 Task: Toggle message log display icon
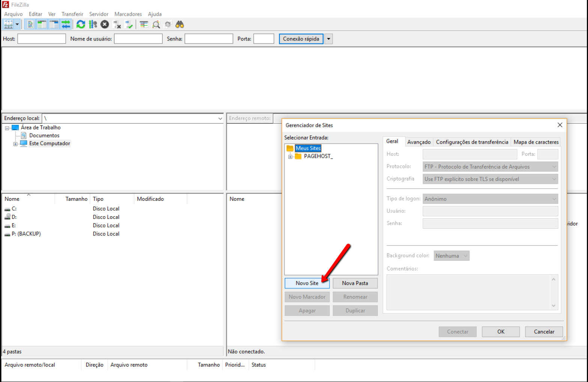point(30,24)
